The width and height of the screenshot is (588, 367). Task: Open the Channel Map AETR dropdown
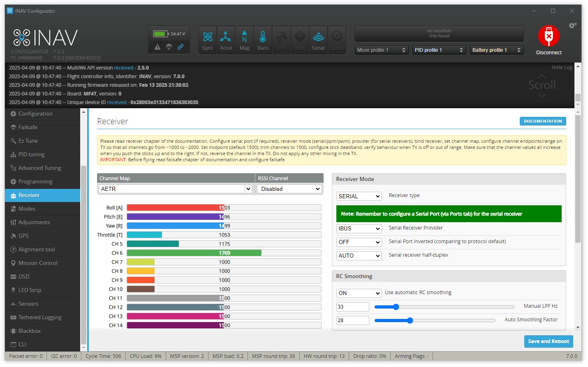tap(175, 189)
